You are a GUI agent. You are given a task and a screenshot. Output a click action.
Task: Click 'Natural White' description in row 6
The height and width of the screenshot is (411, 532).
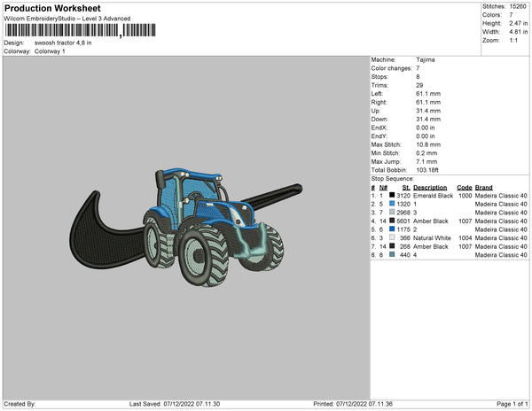coord(433,238)
